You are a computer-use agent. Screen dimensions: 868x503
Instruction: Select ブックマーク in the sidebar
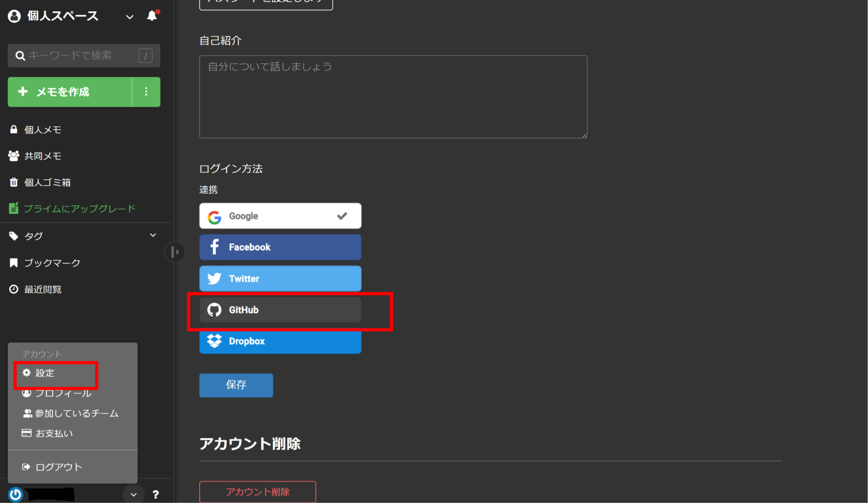tap(52, 262)
